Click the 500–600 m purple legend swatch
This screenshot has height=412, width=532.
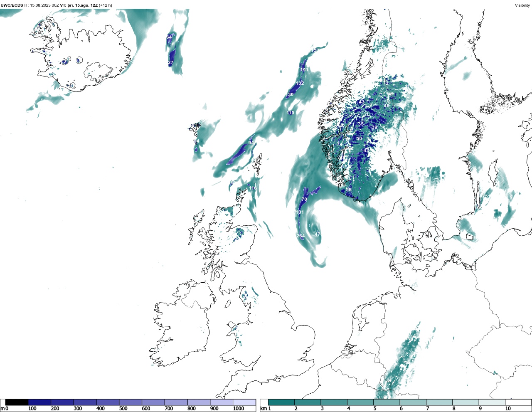(x=131, y=402)
